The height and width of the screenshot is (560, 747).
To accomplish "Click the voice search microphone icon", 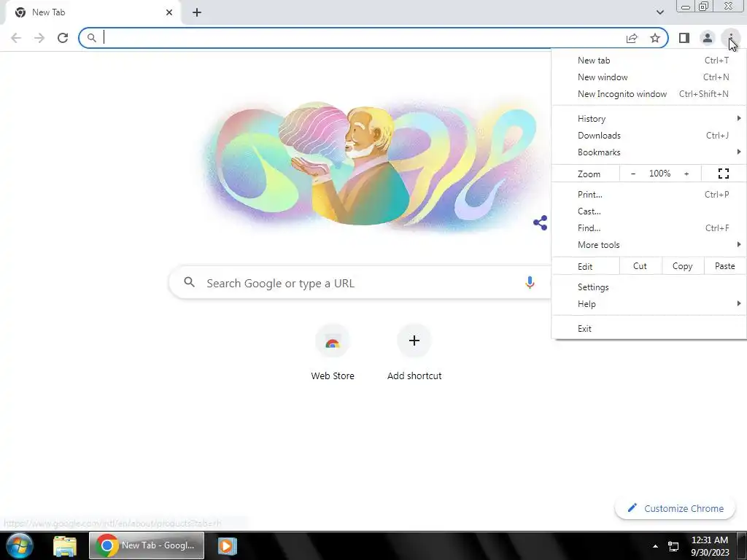I will pyautogui.click(x=530, y=283).
